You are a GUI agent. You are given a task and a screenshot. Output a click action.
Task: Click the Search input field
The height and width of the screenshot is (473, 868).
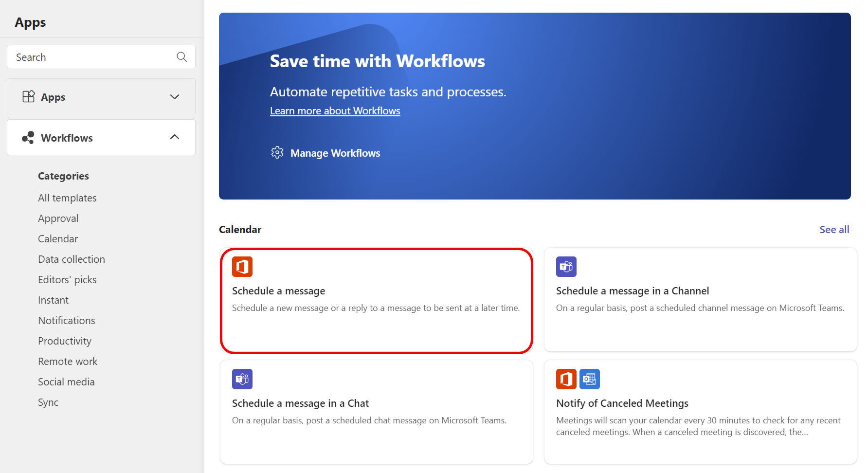pyautogui.click(x=88, y=57)
